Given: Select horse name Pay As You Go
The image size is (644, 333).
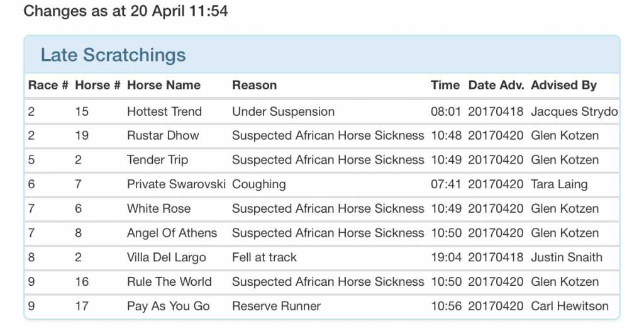Looking at the screenshot, I should (x=168, y=307).
